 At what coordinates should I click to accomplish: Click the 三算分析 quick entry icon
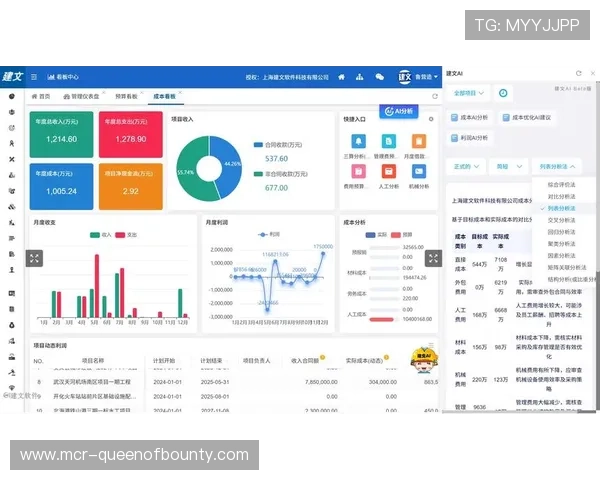coord(359,144)
